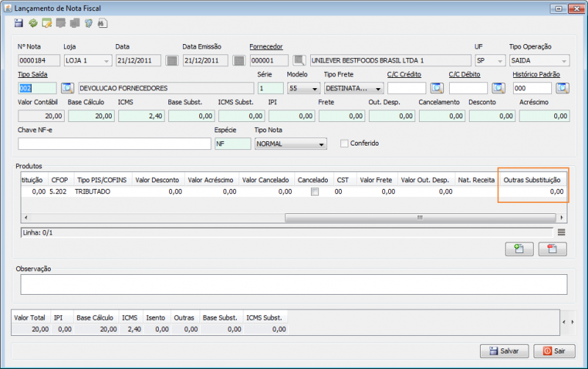
Task: Click the Tipo Saída code field 002
Action: [x=37, y=88]
